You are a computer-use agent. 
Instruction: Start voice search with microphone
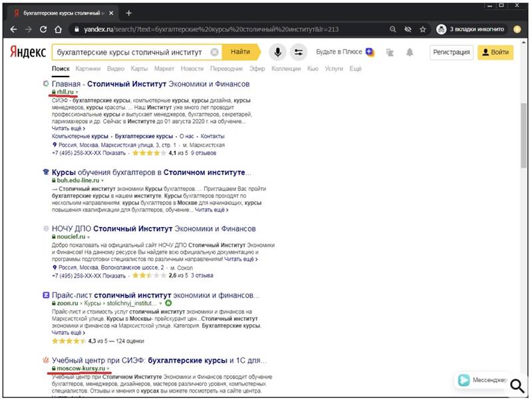tap(277, 53)
